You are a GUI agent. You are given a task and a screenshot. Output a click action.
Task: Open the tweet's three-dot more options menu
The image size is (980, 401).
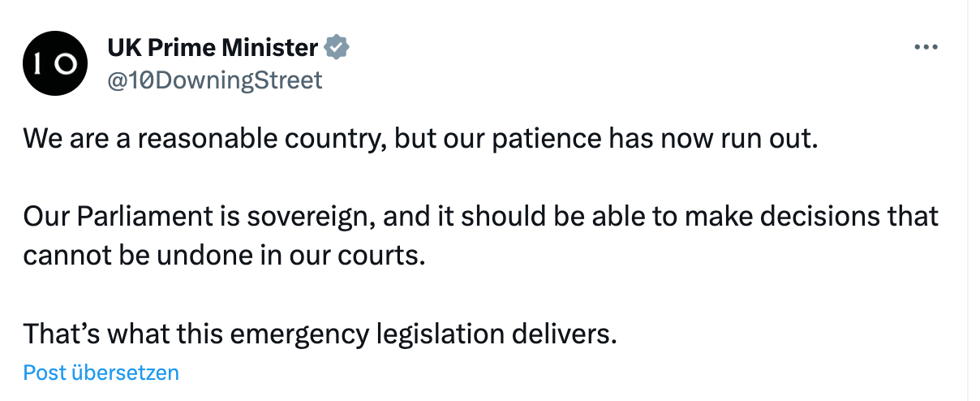925,48
